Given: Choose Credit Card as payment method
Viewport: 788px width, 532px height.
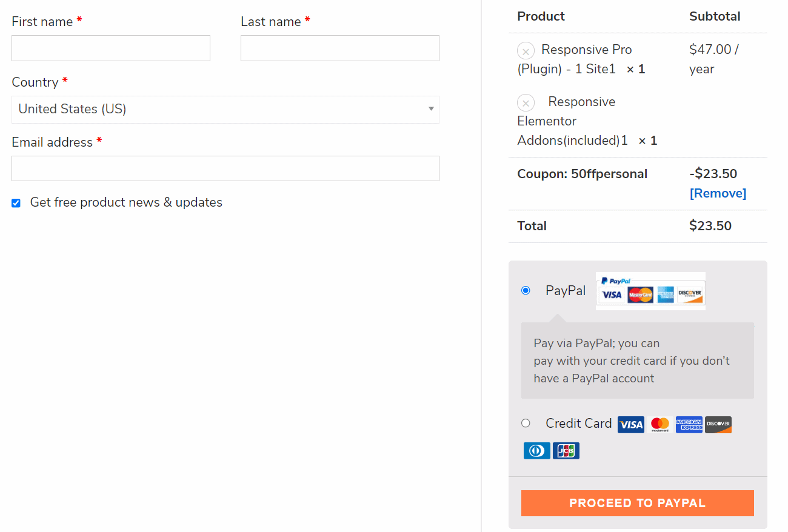Looking at the screenshot, I should (526, 423).
